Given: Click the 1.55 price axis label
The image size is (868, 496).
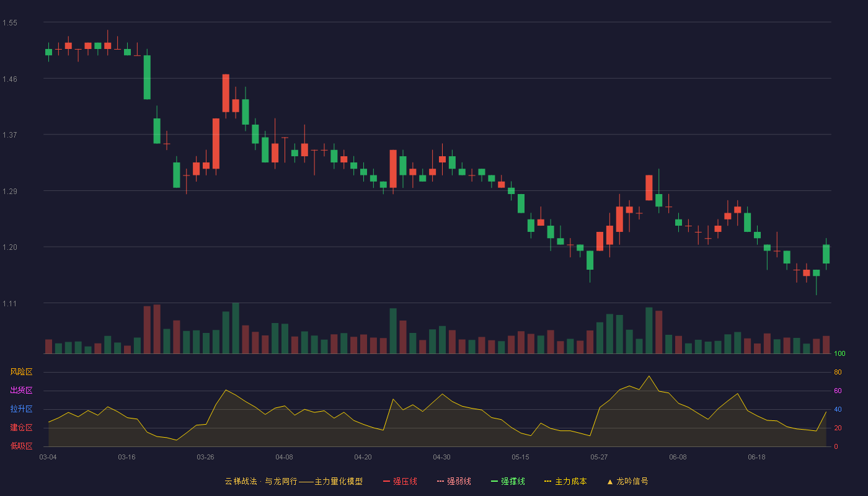Looking at the screenshot, I should click(10, 23).
